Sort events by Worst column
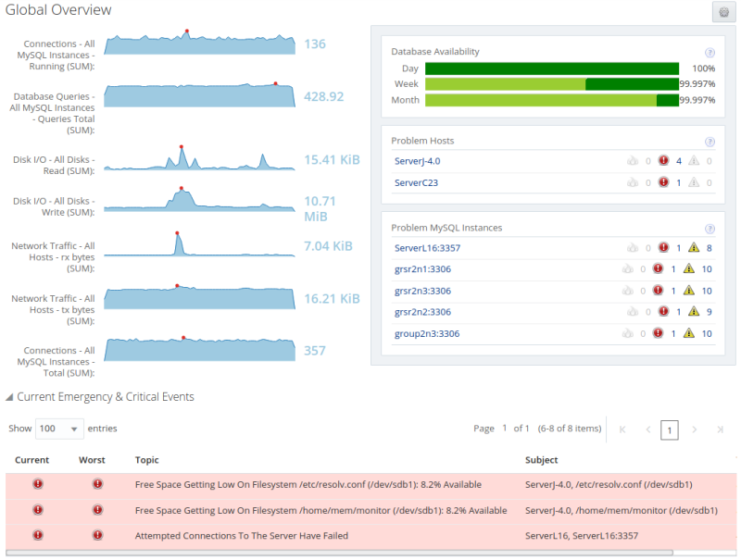 point(92,460)
